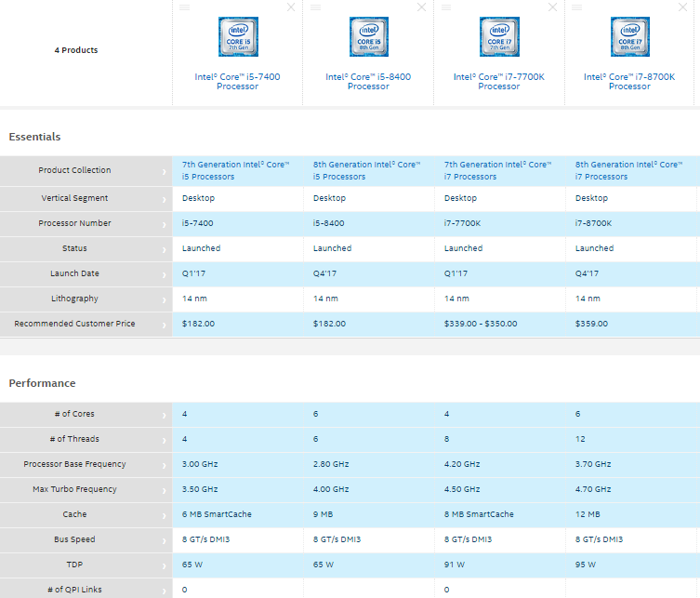Grab the i5-7400 column drag handle icon

pyautogui.click(x=184, y=7)
